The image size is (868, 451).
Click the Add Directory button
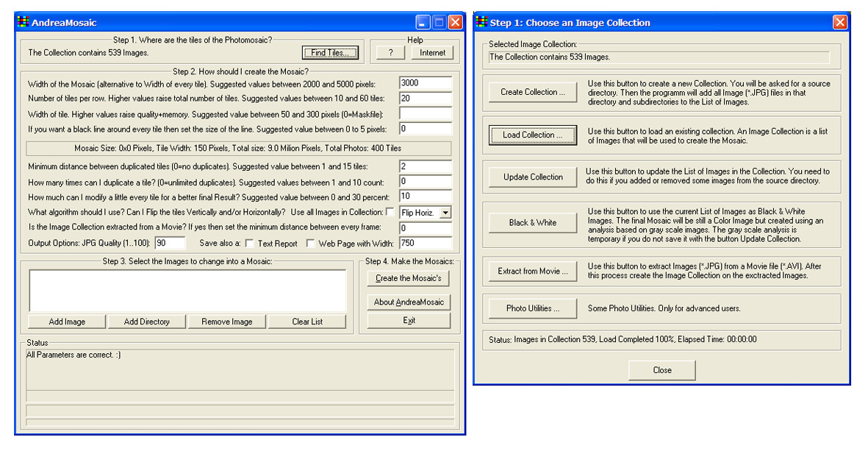147,322
